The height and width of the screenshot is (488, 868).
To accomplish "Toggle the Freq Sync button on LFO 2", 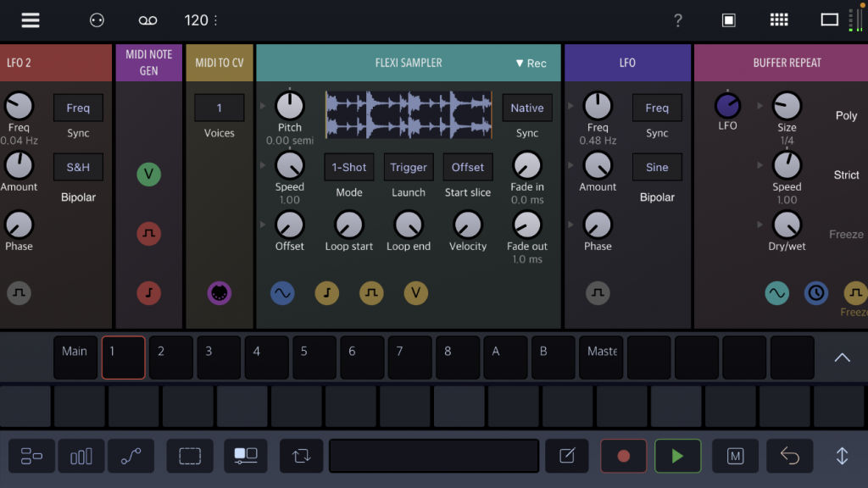I will point(78,108).
